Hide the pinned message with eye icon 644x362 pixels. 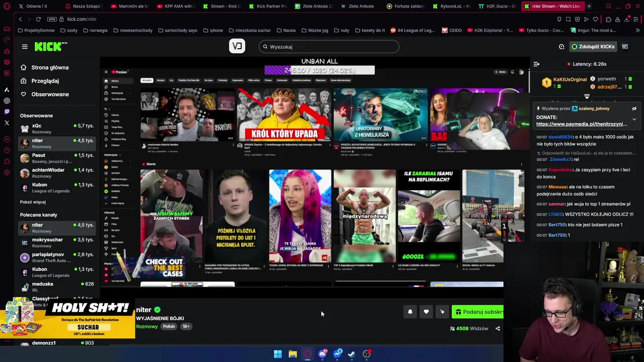[634, 109]
